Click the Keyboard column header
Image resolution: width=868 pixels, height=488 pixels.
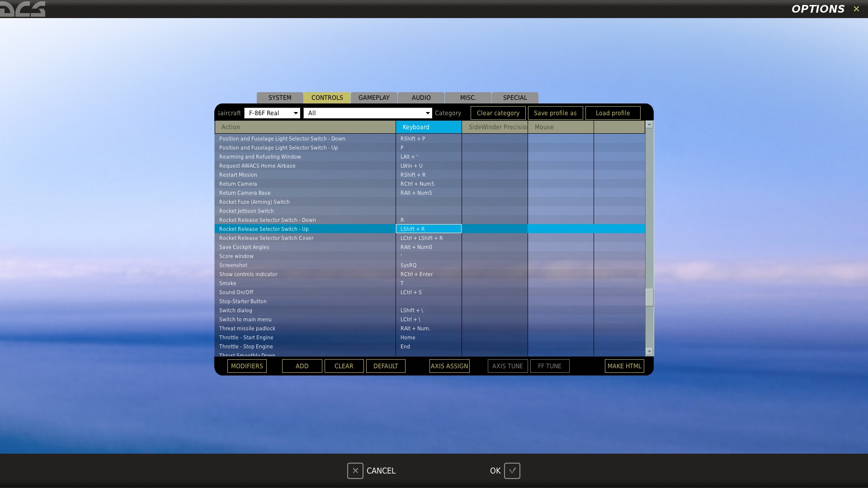point(429,127)
